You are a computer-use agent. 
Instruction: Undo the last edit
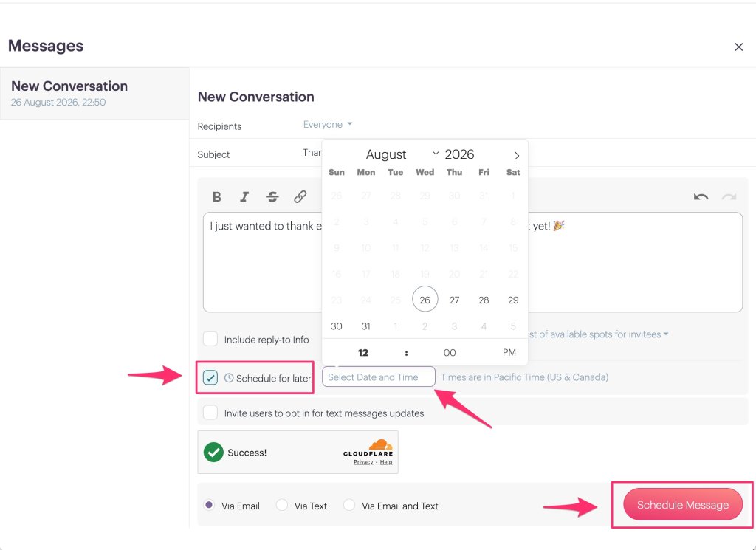701,196
